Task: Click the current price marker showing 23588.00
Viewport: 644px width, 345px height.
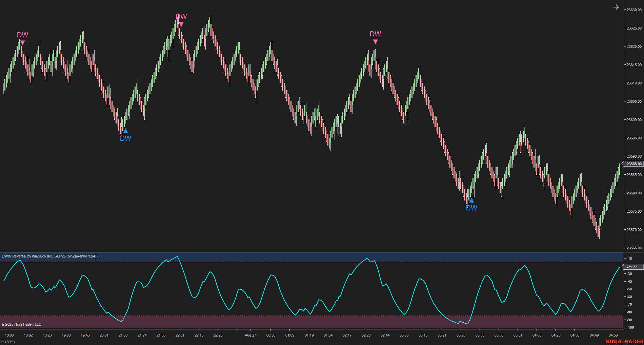Action: click(632, 164)
